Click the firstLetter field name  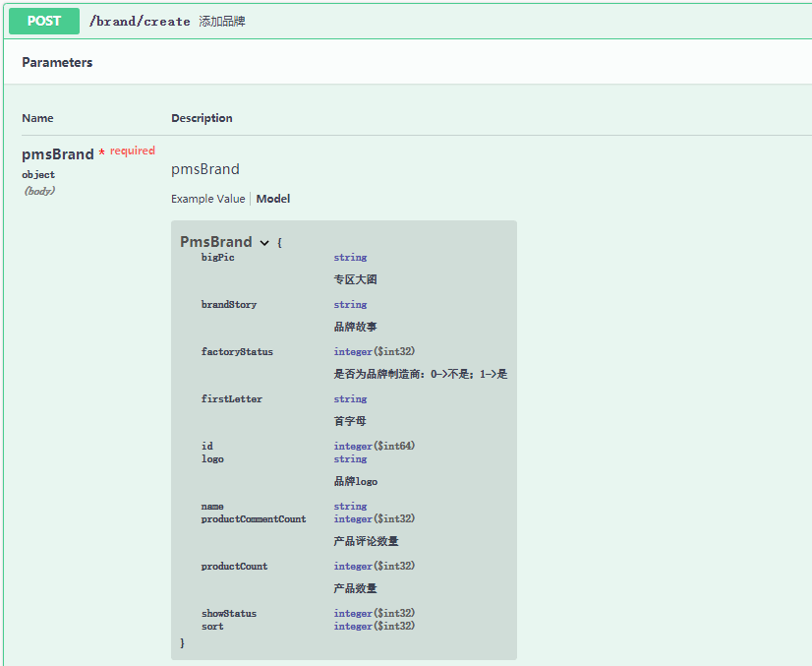point(231,399)
